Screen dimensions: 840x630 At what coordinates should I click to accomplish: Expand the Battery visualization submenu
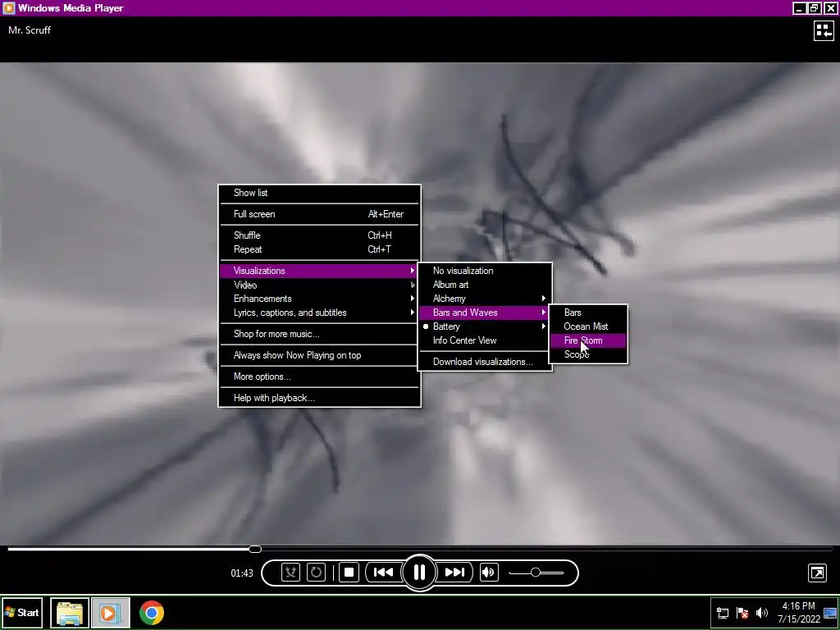[x=485, y=326]
